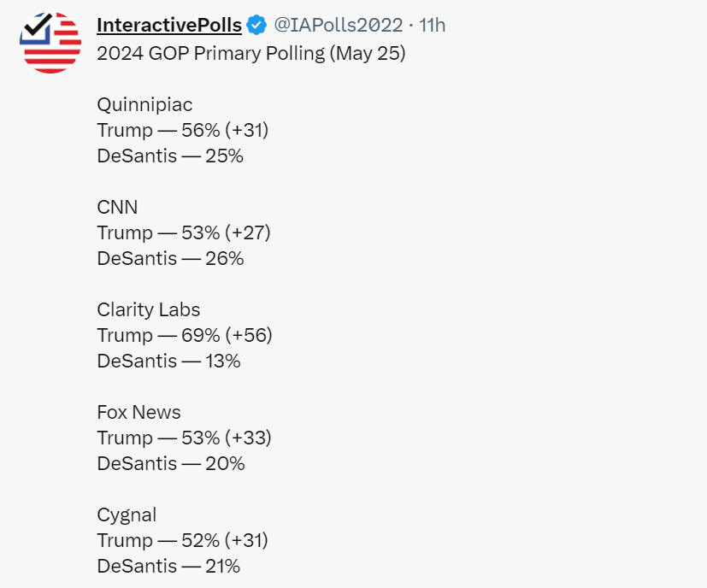The image size is (707, 588).
Task: Click the blue verified badge icon
Action: (x=257, y=26)
